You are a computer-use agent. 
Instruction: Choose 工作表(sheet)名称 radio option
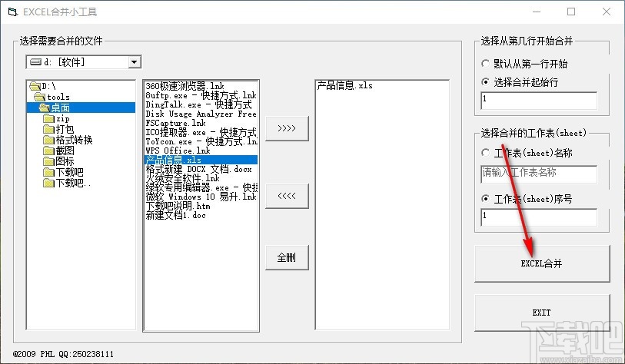[x=485, y=153]
